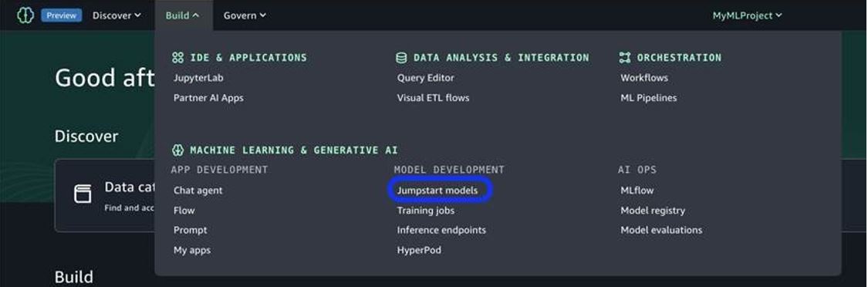Screen dimensions: 868x287
Task: Open the Query Editor
Action: (x=426, y=78)
